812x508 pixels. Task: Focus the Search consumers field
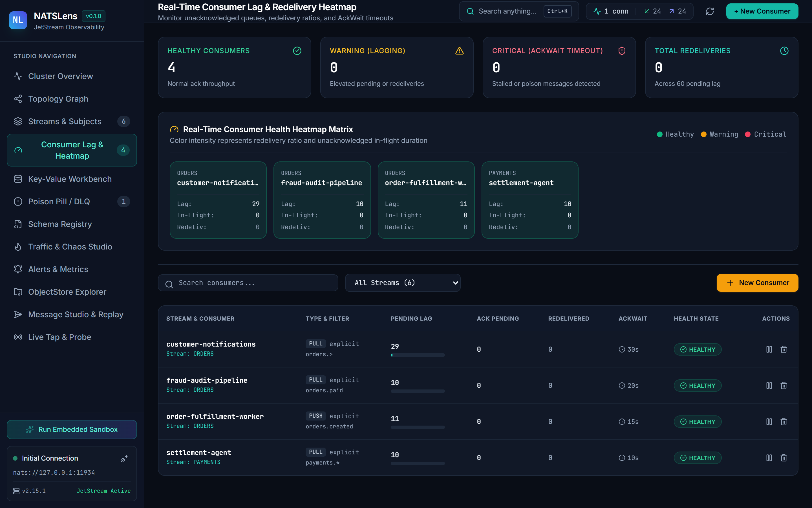coord(248,283)
